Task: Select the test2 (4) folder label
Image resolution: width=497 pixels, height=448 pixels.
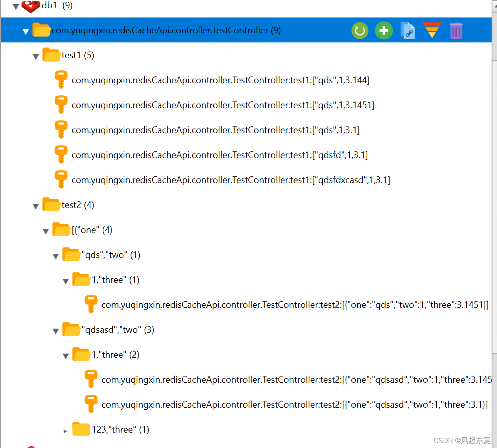Action: tap(78, 205)
